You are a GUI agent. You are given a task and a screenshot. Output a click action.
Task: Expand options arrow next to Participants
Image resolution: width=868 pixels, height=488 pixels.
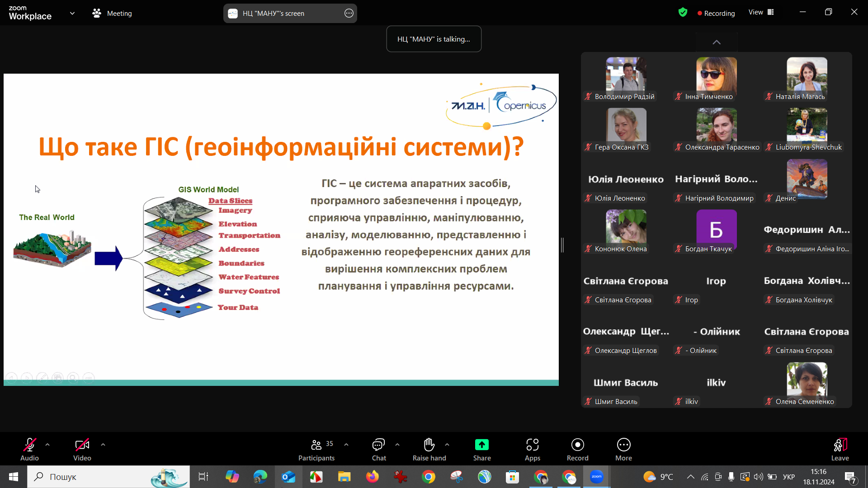pyautogui.click(x=346, y=445)
